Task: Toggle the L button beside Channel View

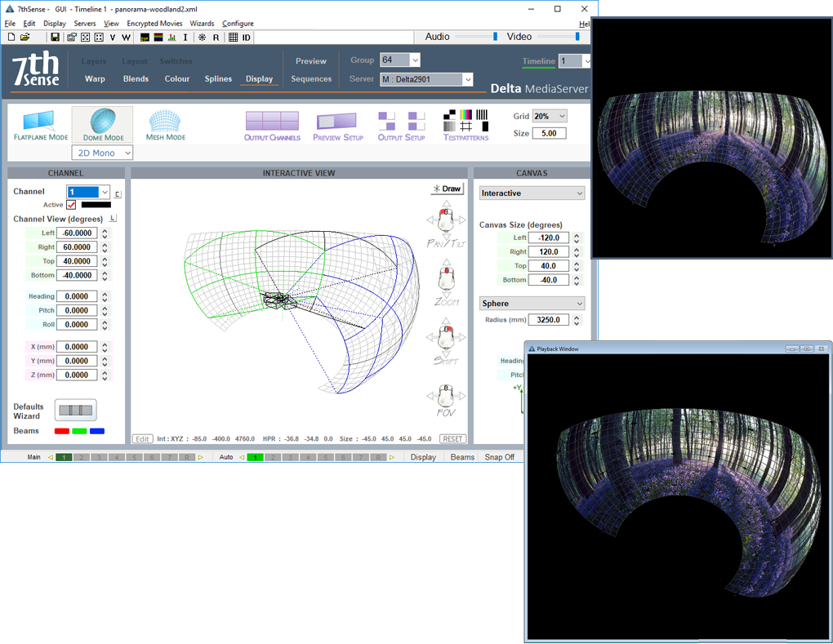Action: [113, 219]
